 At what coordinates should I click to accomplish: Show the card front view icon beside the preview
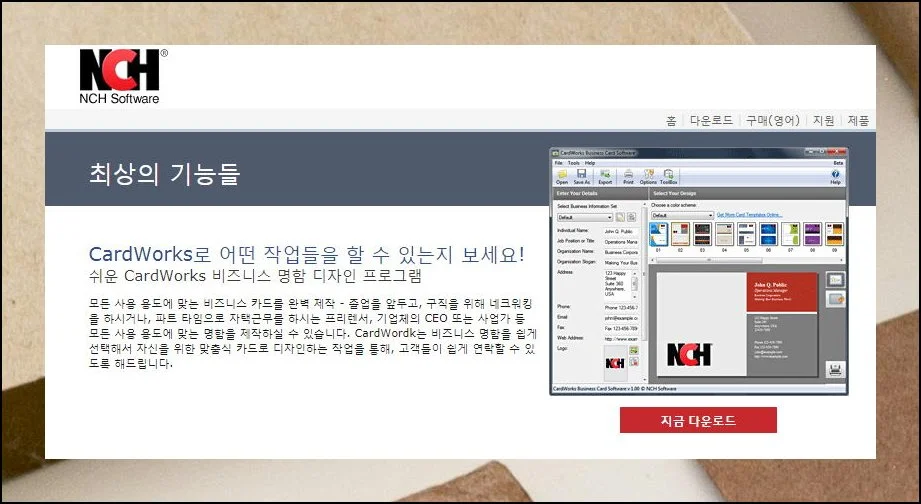coord(835,280)
